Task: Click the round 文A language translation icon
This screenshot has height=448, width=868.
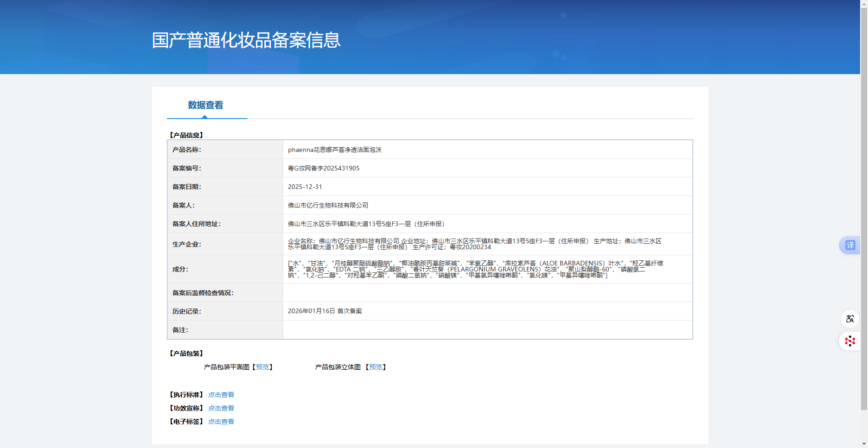Action: pos(849,319)
